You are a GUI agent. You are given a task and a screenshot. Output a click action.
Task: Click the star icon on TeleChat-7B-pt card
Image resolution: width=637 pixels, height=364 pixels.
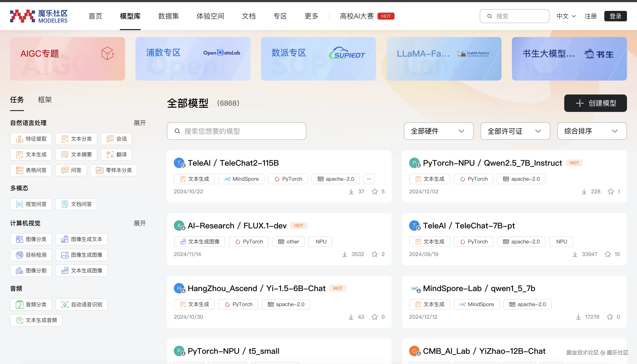[x=608, y=254]
